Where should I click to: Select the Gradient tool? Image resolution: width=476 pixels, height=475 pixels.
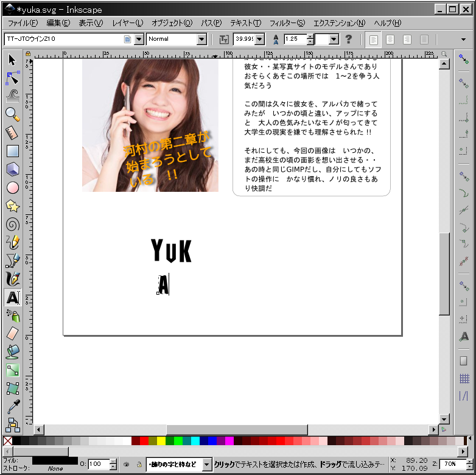tap(12, 370)
